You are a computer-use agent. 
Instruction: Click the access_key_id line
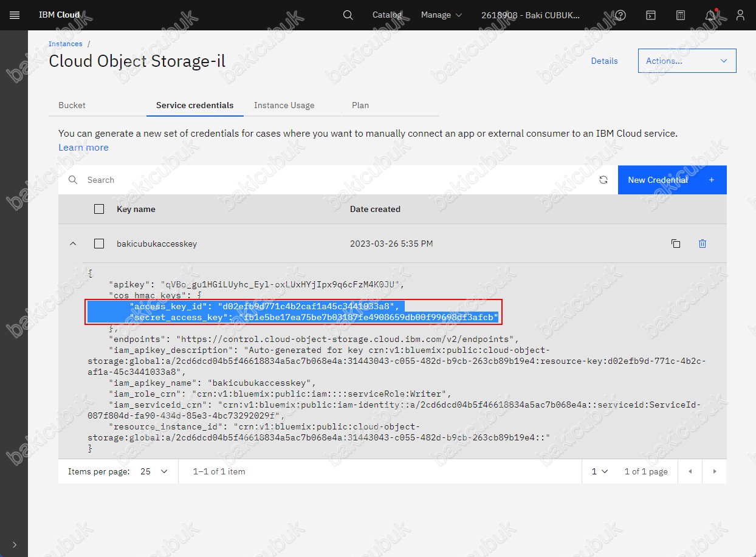[x=264, y=306]
